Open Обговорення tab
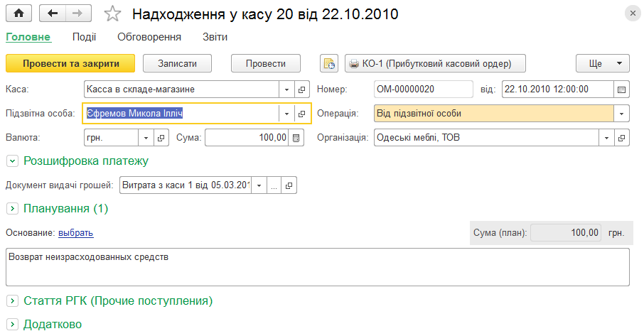The width and height of the screenshot is (644, 336). [149, 37]
